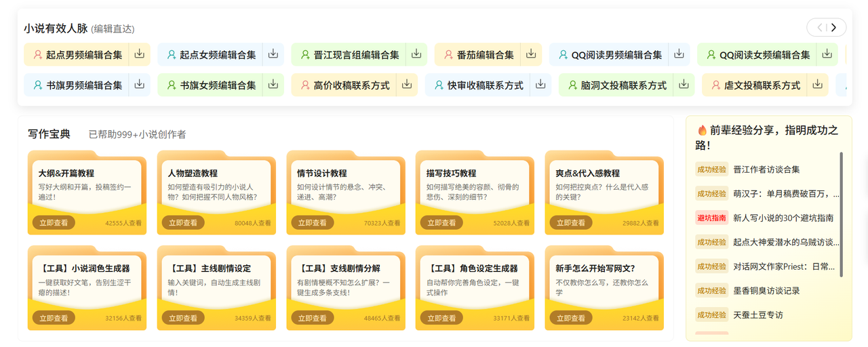Open 对话网文作家Priest article
This screenshot has width=868, height=347.
[785, 266]
